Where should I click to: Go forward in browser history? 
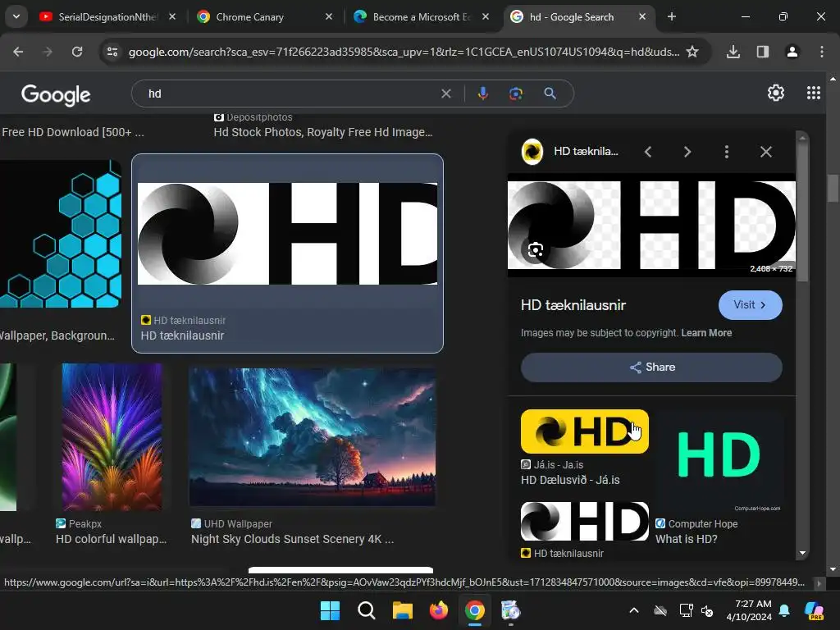(48, 52)
